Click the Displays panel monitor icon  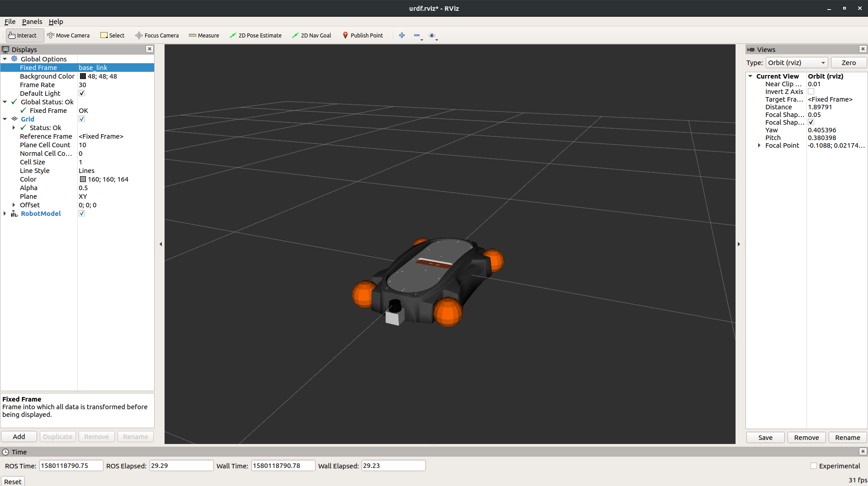pyautogui.click(x=5, y=49)
